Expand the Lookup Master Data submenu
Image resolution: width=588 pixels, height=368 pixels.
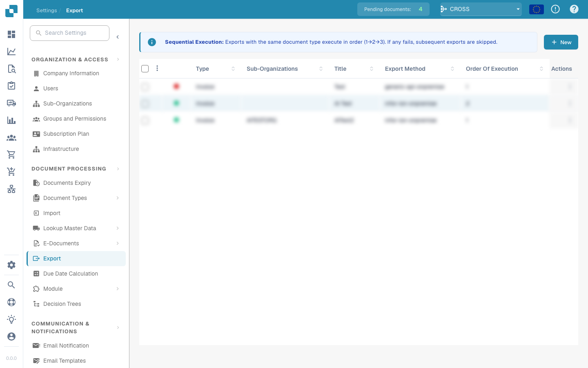click(118, 228)
